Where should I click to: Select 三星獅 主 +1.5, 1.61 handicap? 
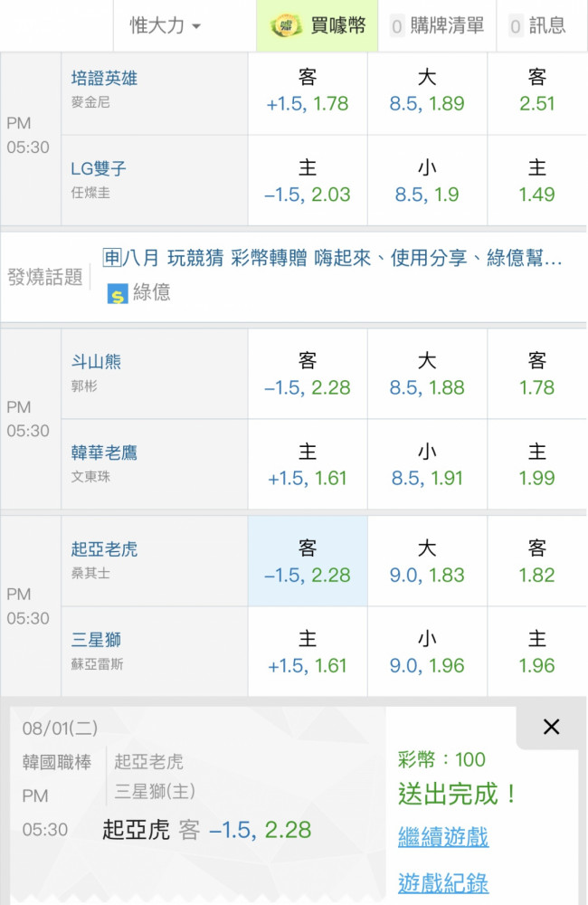click(x=308, y=652)
